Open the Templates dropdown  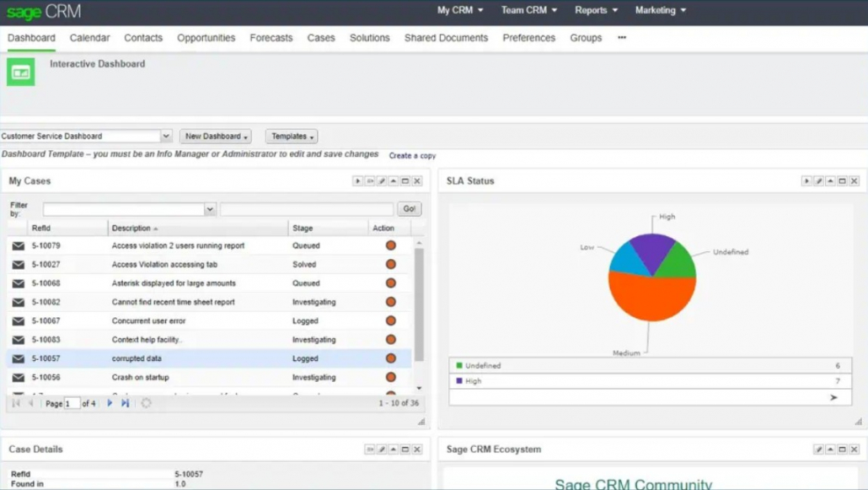tap(291, 136)
